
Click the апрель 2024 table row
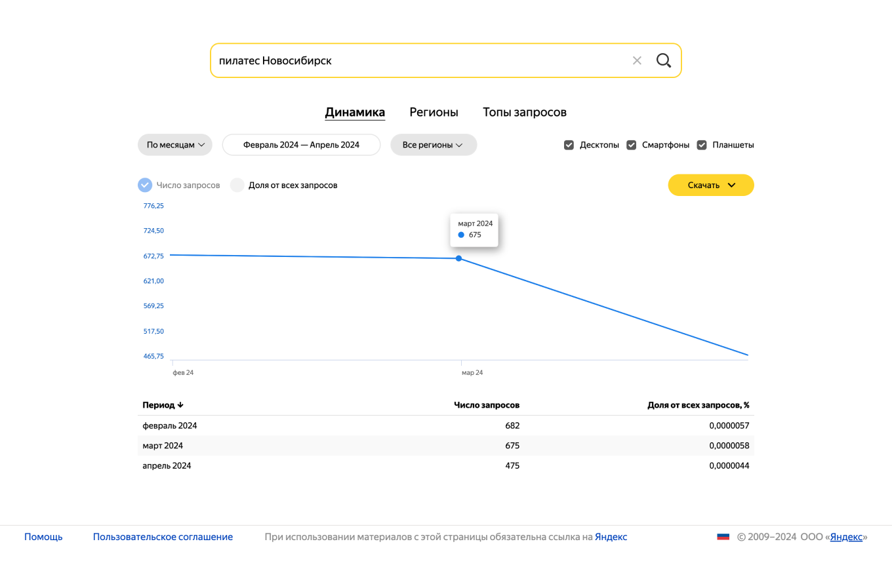pos(446,465)
